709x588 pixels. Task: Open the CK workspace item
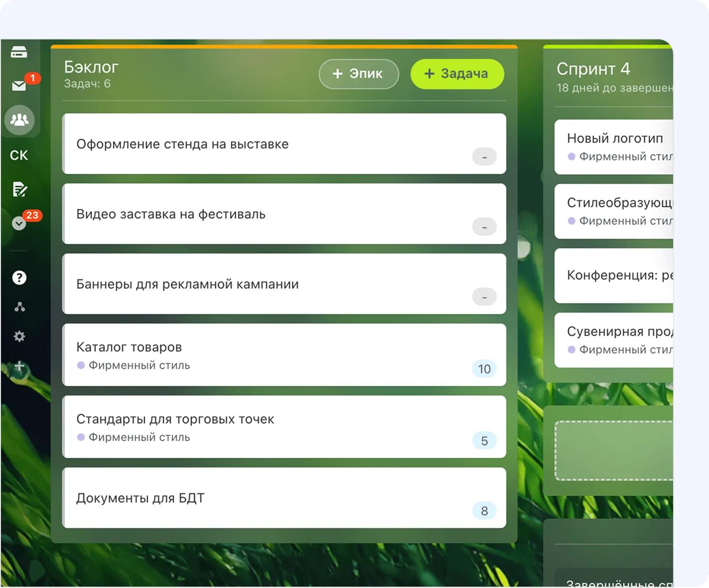[x=19, y=156]
